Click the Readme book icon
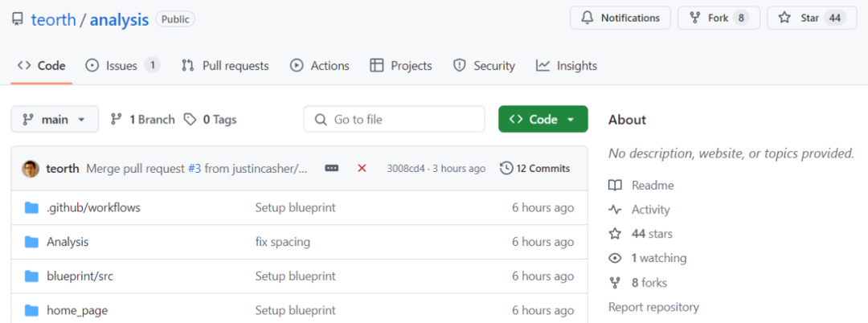 point(615,186)
